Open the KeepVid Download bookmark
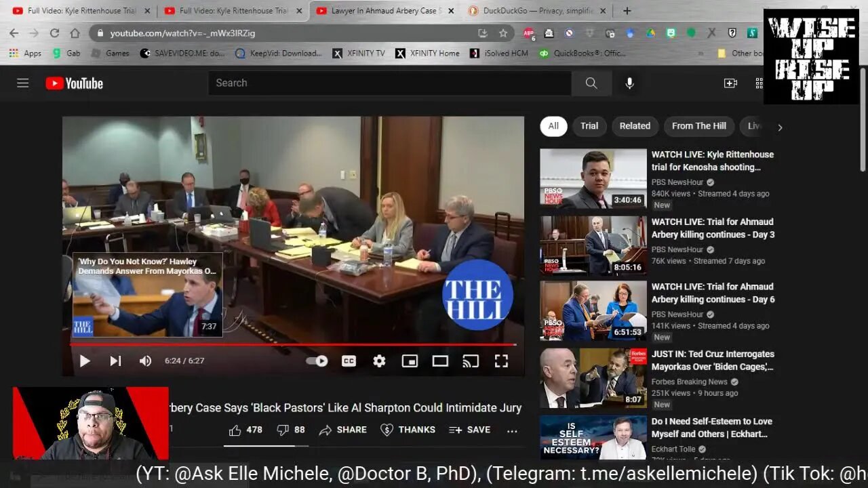868x488 pixels. [279, 53]
